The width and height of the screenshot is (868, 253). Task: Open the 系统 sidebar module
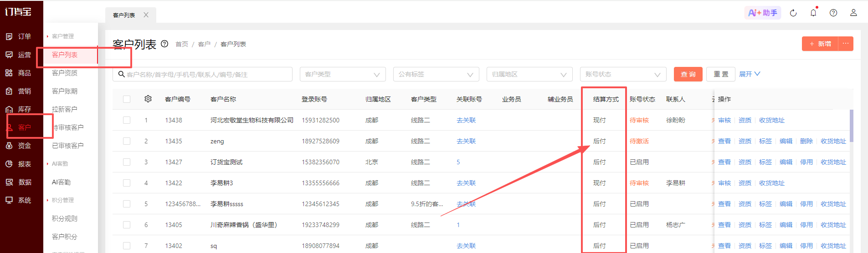point(18,200)
